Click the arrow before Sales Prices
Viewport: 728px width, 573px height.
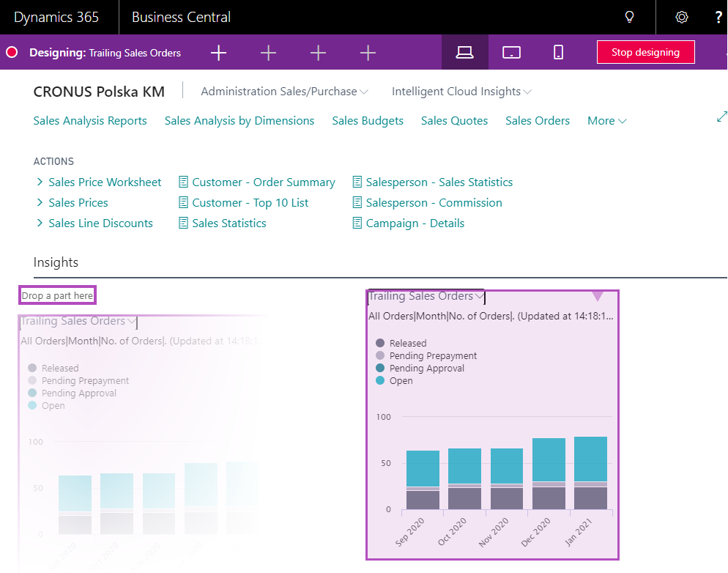pos(40,202)
